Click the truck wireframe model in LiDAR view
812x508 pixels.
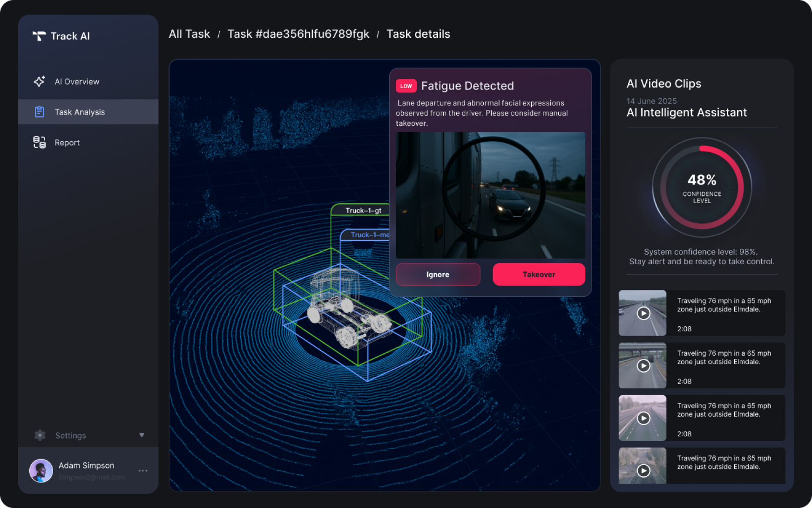[350, 309]
